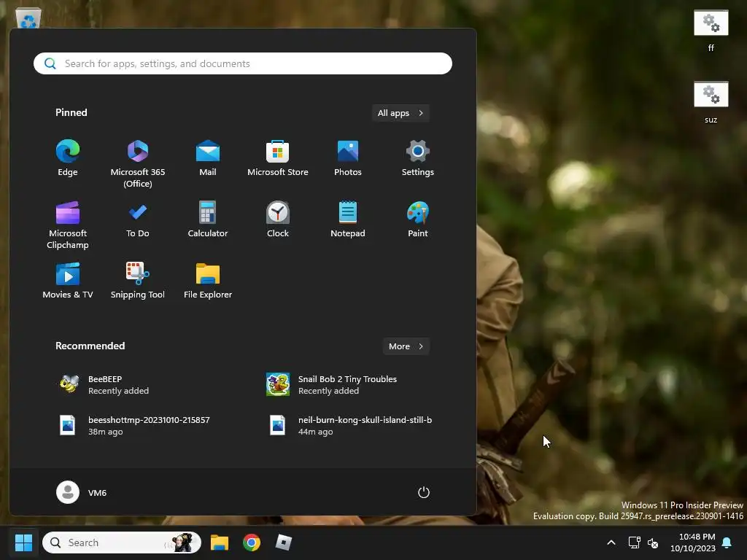Launch the Photos app

click(x=348, y=158)
